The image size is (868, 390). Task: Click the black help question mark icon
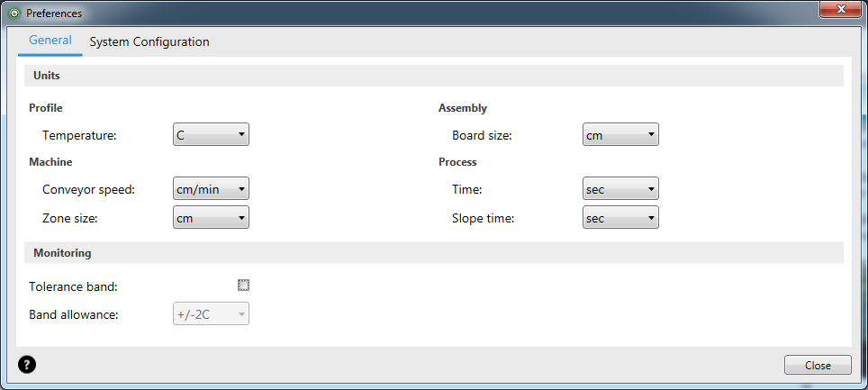[x=27, y=365]
